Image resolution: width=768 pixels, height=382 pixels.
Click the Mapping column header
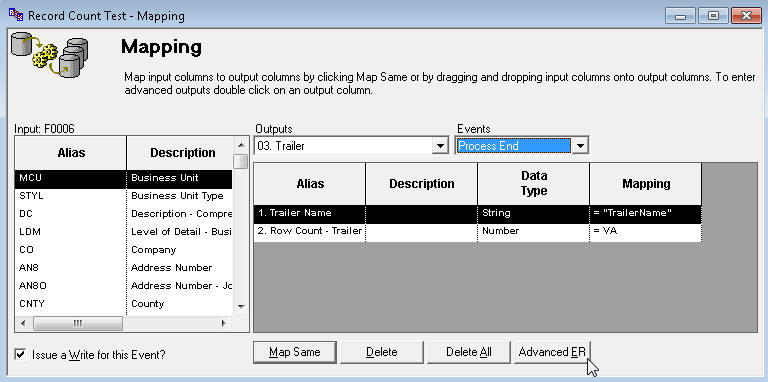point(646,184)
